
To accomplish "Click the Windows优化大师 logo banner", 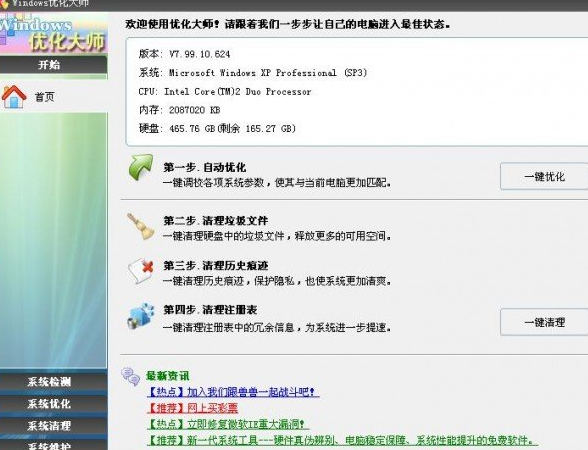I will [x=54, y=33].
